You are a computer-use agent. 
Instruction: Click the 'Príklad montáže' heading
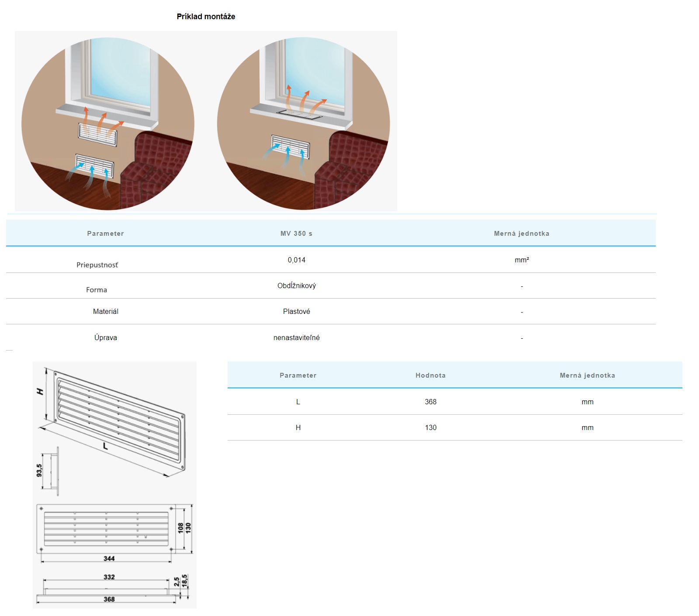tap(206, 17)
